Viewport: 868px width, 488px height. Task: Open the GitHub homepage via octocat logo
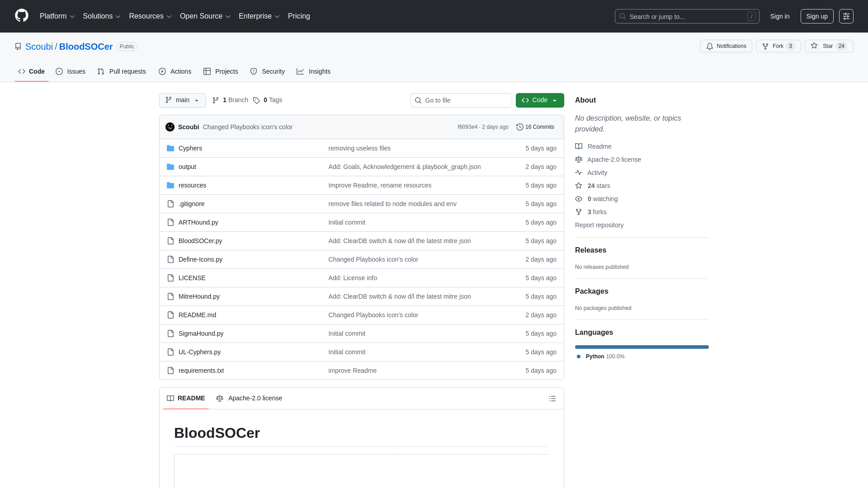pos(21,16)
